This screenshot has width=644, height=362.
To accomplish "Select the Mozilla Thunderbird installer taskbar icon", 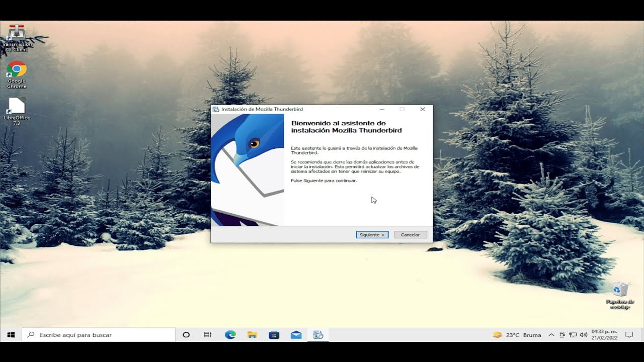I will point(318,334).
